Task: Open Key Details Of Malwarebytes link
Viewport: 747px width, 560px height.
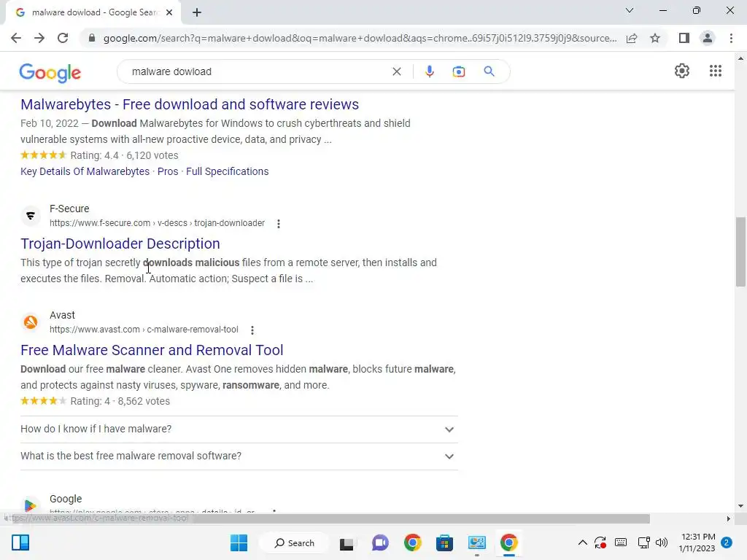Action: (x=85, y=171)
